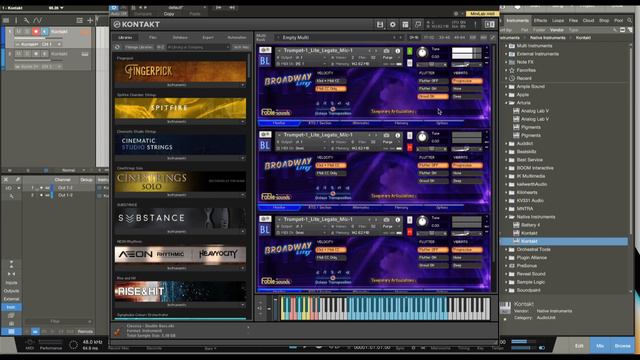Screen dimensions: 640x360
Task: Expand the Multi Instruments folder
Action: [507, 46]
